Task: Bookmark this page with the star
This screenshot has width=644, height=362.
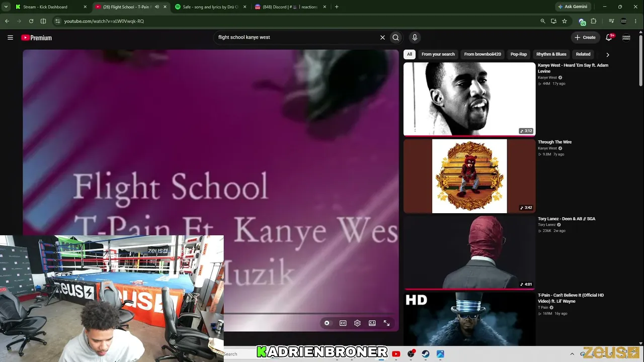Action: tap(565, 21)
